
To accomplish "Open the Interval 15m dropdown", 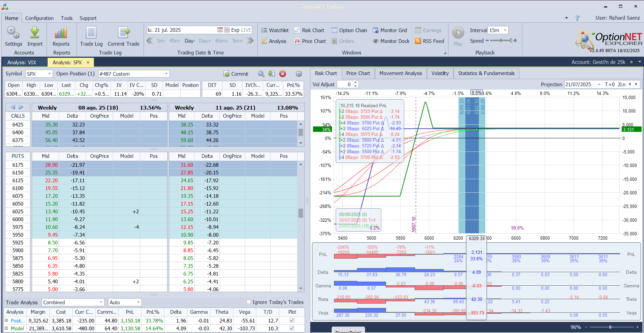I will 505,30.
